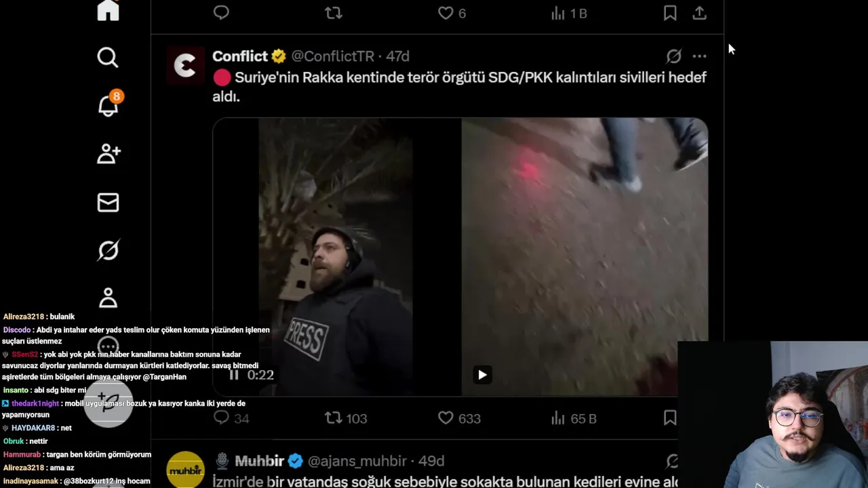The width and height of the screenshot is (868, 488).
Task: Open the Home icon in sidebar
Action: coord(108,10)
